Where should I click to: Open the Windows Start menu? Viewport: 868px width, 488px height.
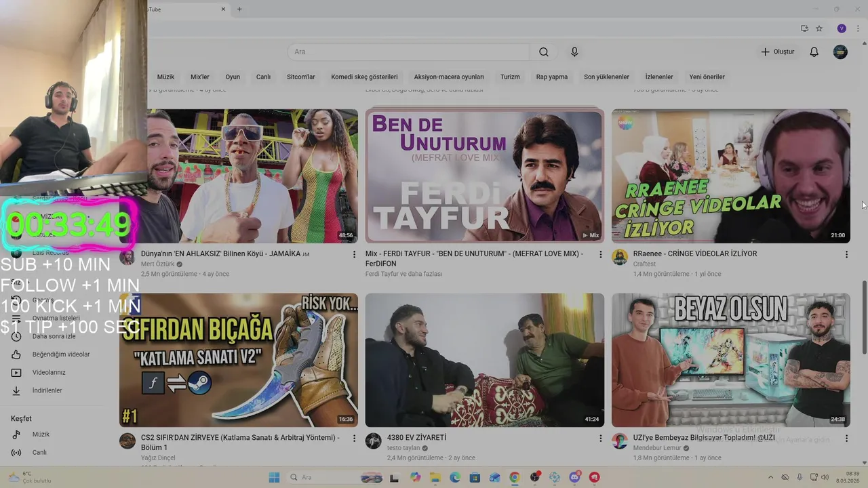[x=274, y=478]
